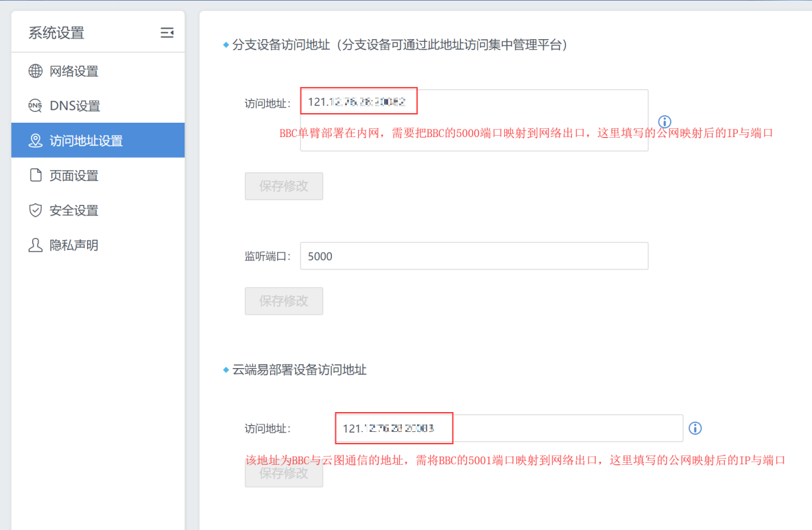This screenshot has width=812, height=530.
Task: Show info tip for cloud deployment access address
Action: tap(695, 429)
